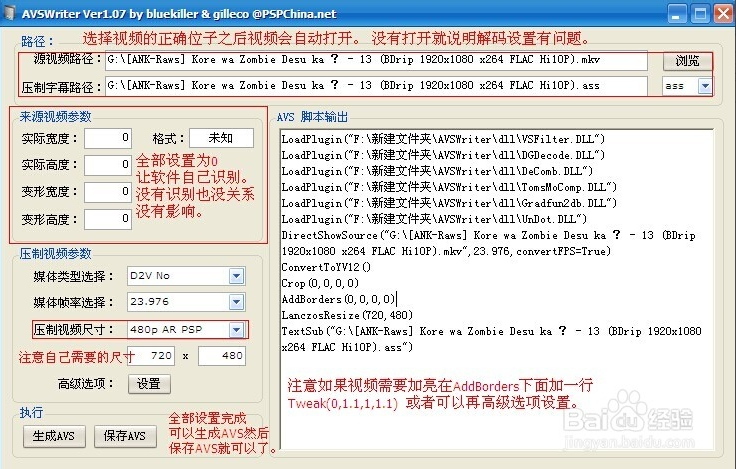This screenshot has width=736, height=469.
Task: Click the 源视频路径 source path field
Action: point(376,60)
